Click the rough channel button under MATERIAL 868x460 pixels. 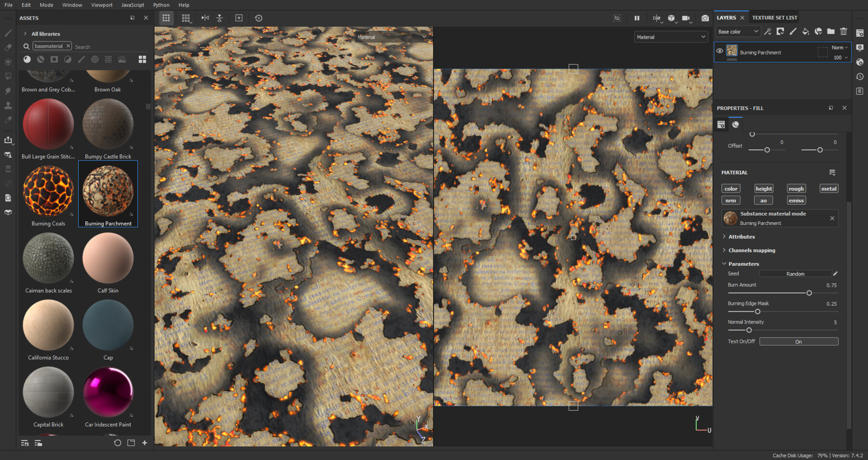pyautogui.click(x=796, y=188)
